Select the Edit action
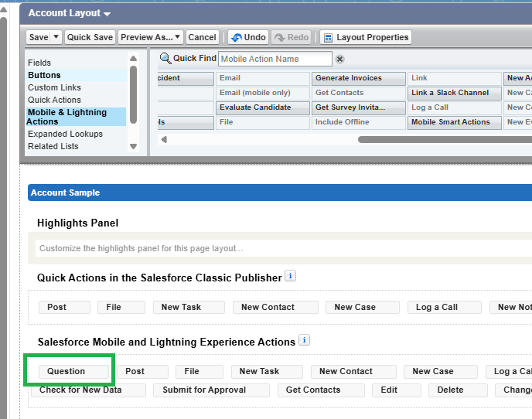The height and width of the screenshot is (419, 532). (x=397, y=390)
